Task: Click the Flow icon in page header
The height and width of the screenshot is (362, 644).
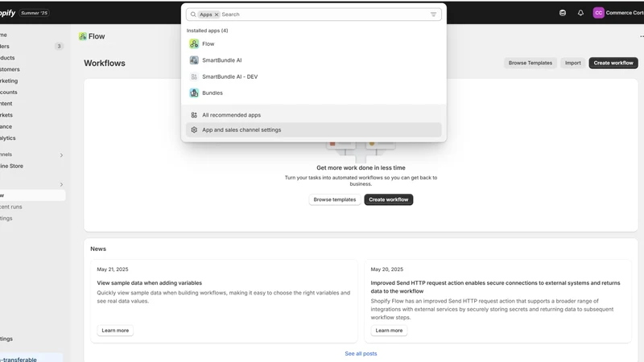Action: coord(83,36)
